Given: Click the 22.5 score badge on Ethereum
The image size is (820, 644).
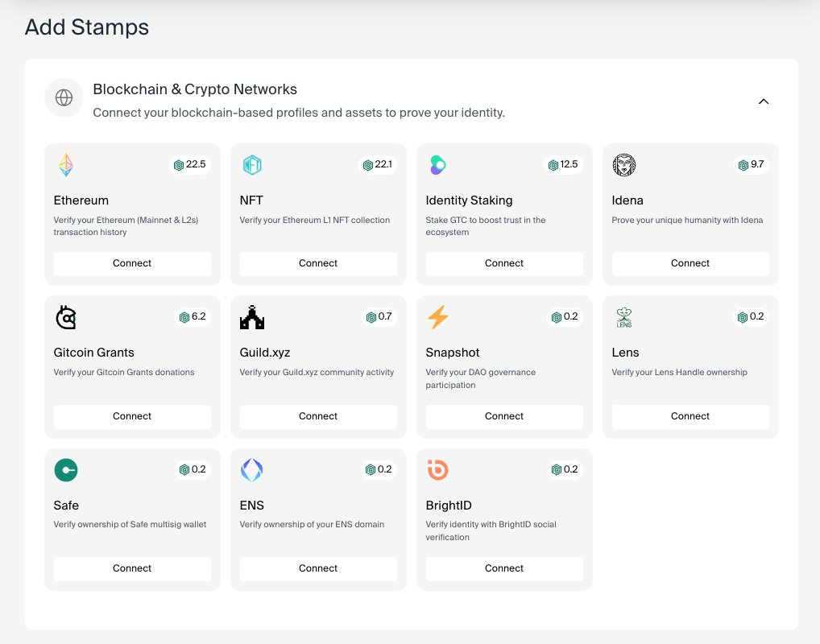Looking at the screenshot, I should (x=190, y=165).
